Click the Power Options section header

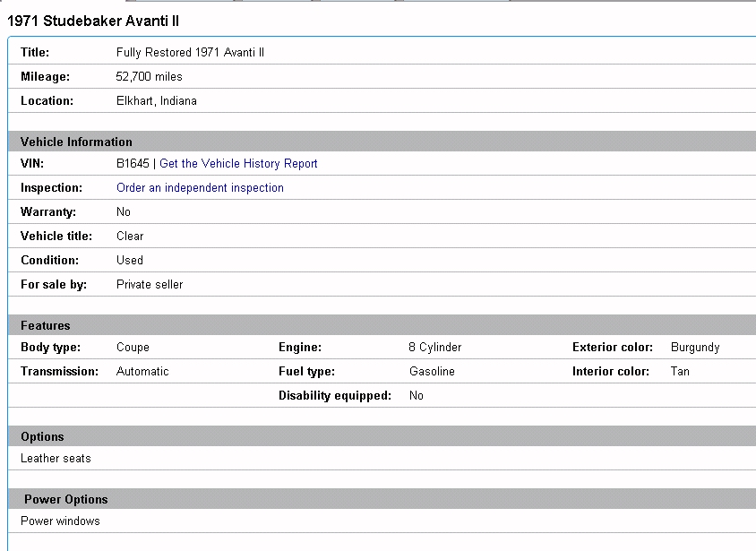click(65, 499)
